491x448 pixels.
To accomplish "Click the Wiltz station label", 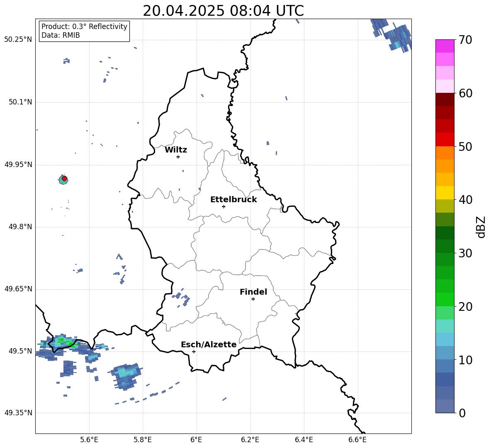I will (x=176, y=150).
